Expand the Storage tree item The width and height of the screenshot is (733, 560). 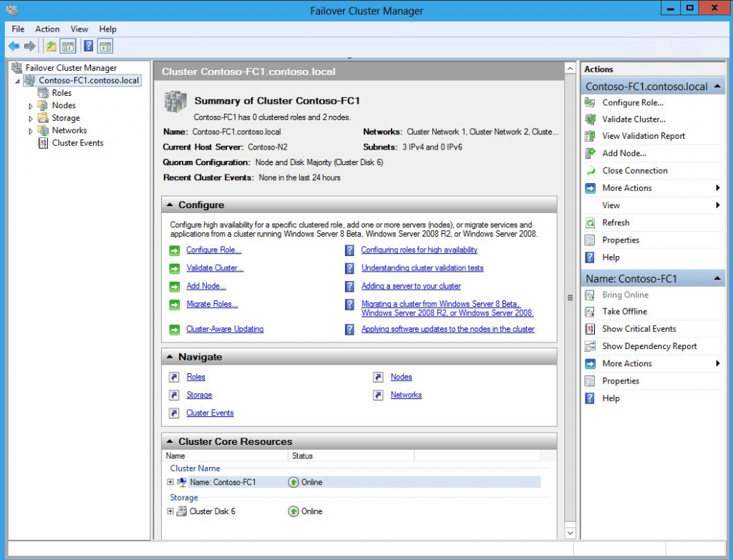click(x=31, y=119)
